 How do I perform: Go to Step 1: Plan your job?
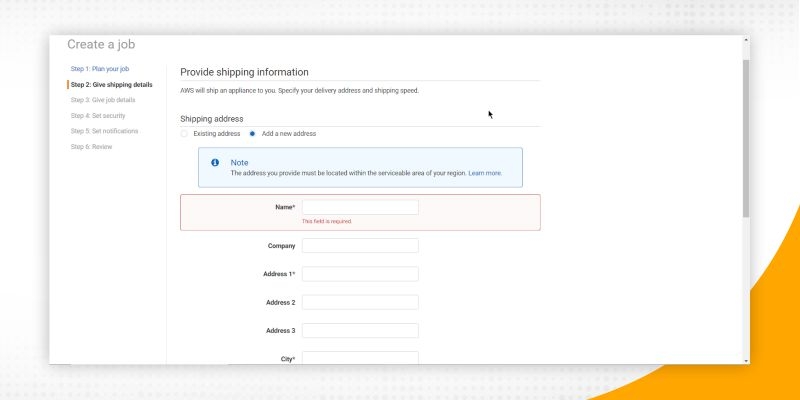coord(99,69)
